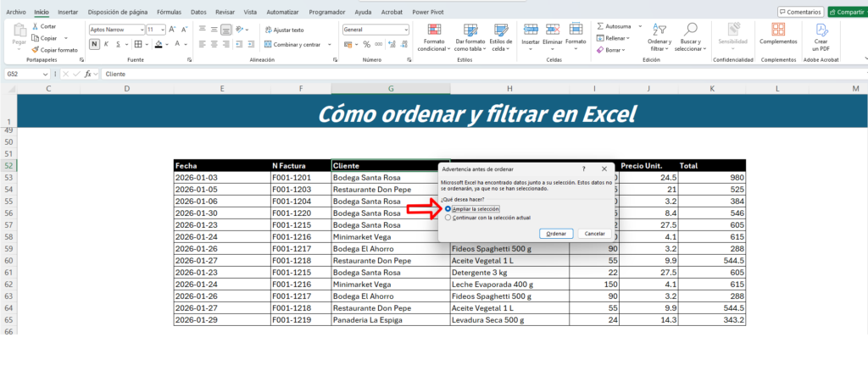Image resolution: width=868 pixels, height=365 pixels.
Task: Expand the Copiar dropdown arrow
Action: (x=66, y=38)
